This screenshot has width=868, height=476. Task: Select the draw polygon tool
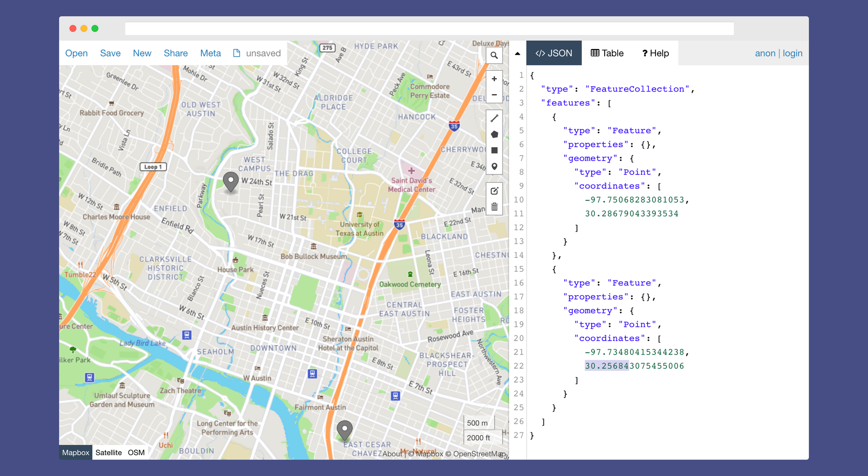click(x=494, y=134)
